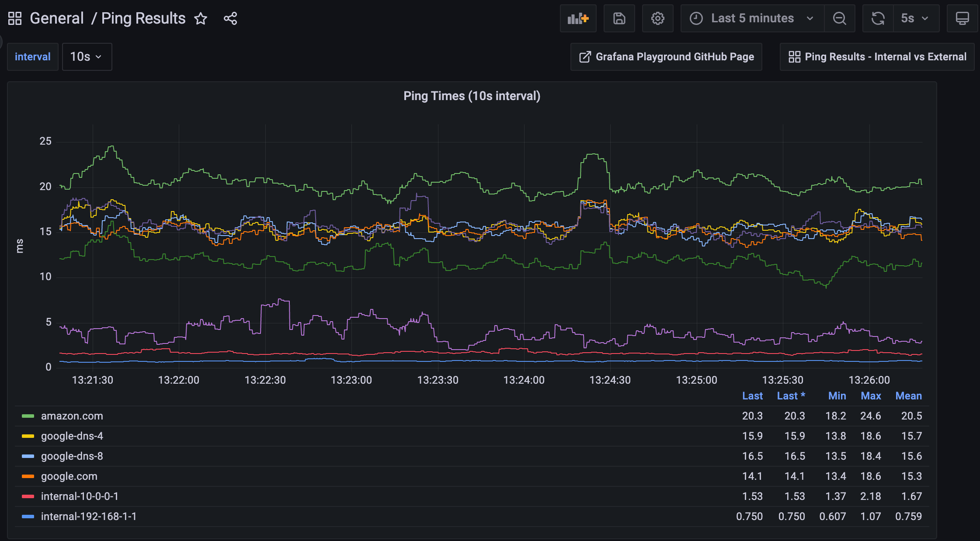The height and width of the screenshot is (541, 980).
Task: Click the share dashboard icon
Action: (x=230, y=18)
